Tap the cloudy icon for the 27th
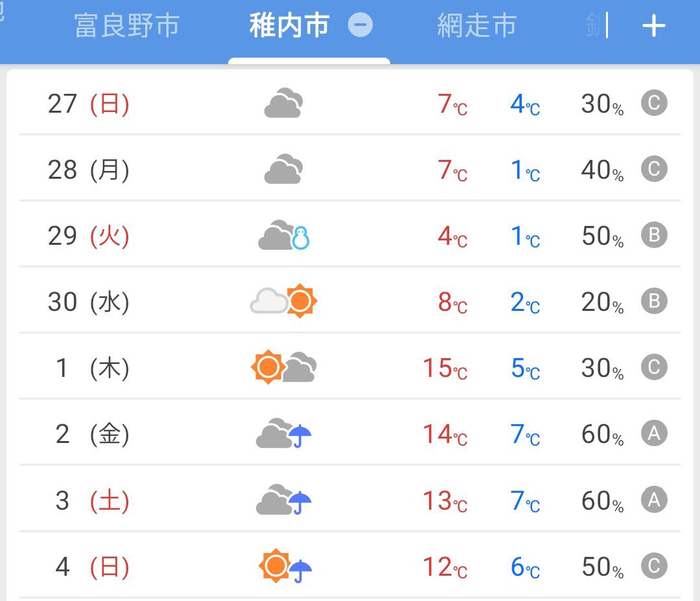700x601 pixels. (x=283, y=103)
